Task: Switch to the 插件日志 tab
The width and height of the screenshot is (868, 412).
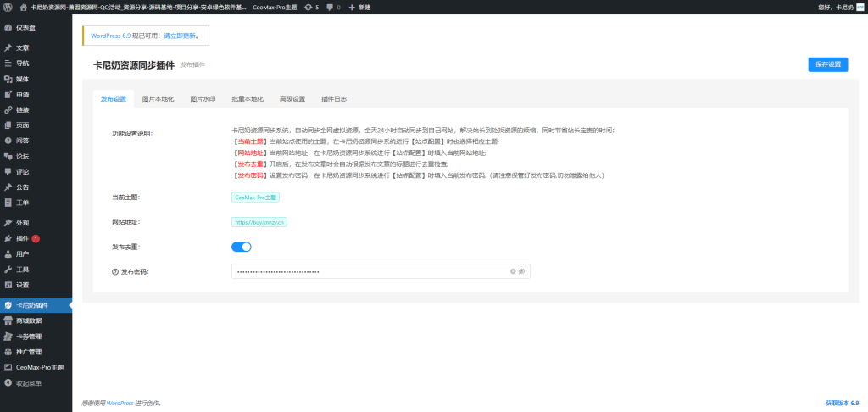Action: click(334, 99)
